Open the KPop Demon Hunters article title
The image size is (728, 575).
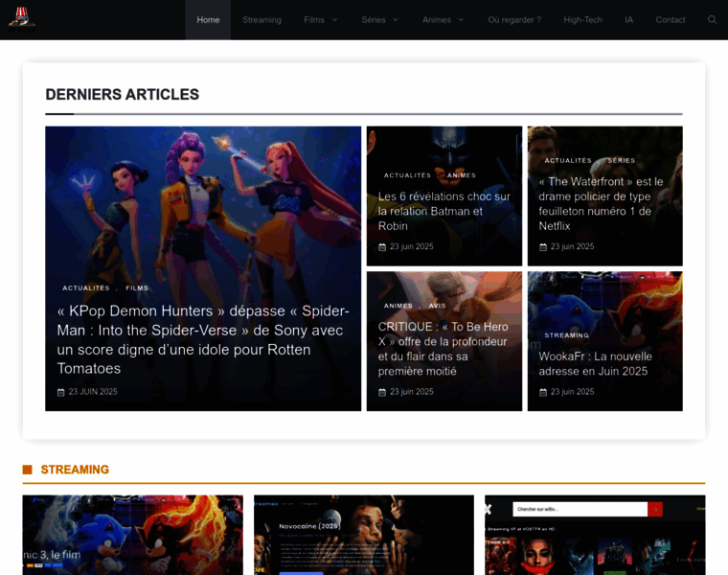pos(203,339)
